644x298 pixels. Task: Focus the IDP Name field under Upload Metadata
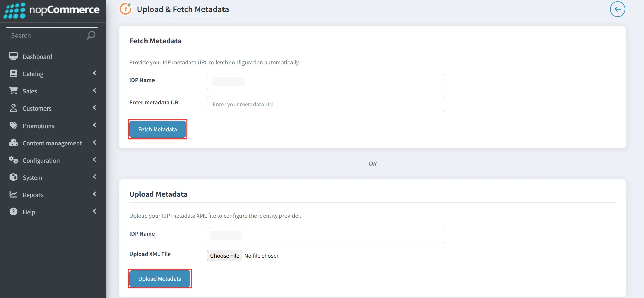(326, 235)
